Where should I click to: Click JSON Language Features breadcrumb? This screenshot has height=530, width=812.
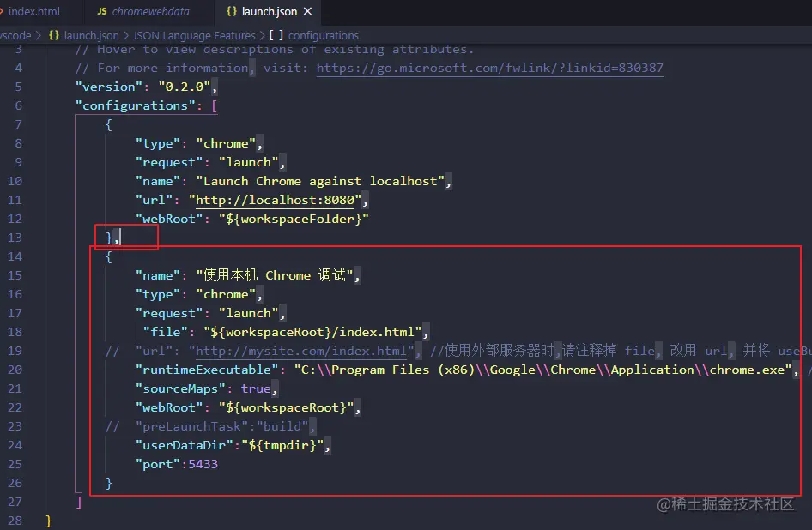194,35
